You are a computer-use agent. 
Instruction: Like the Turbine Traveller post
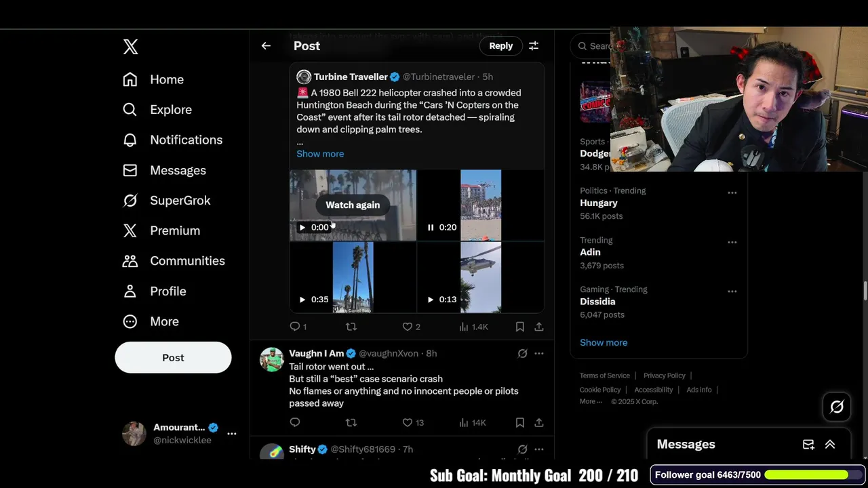408,327
